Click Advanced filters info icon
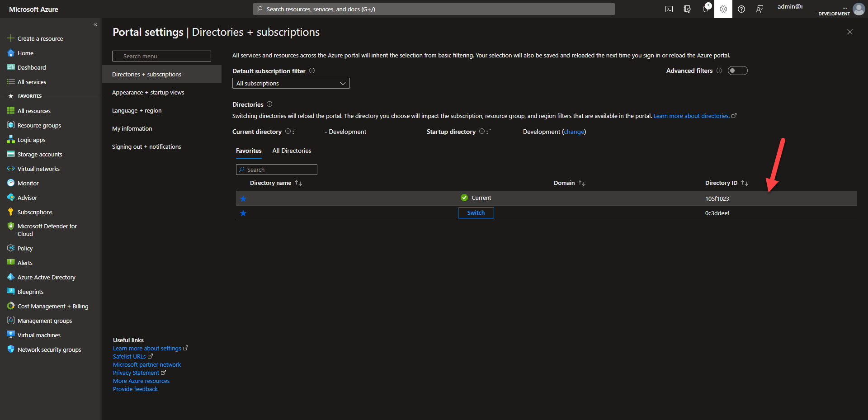Image resolution: width=868 pixels, height=420 pixels. pos(719,71)
